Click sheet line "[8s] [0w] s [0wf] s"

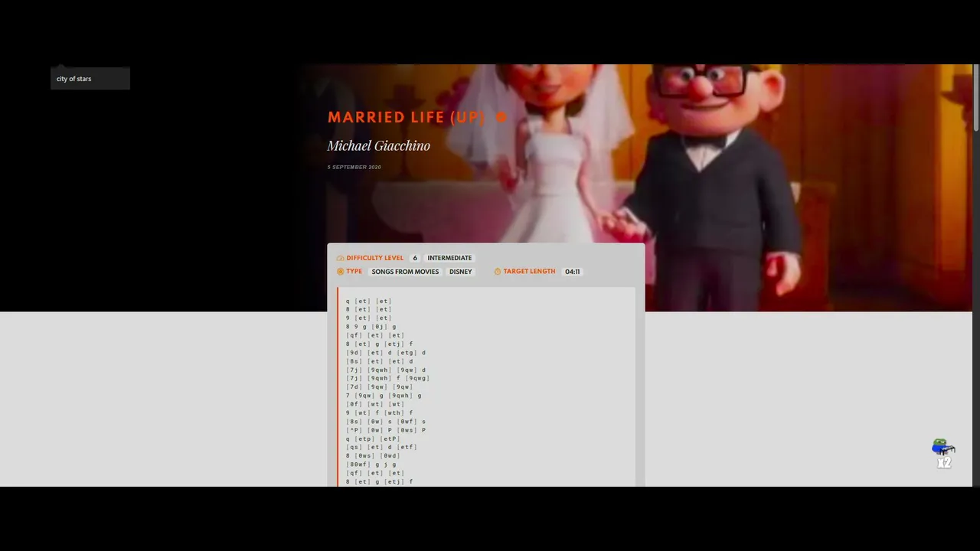pos(385,422)
